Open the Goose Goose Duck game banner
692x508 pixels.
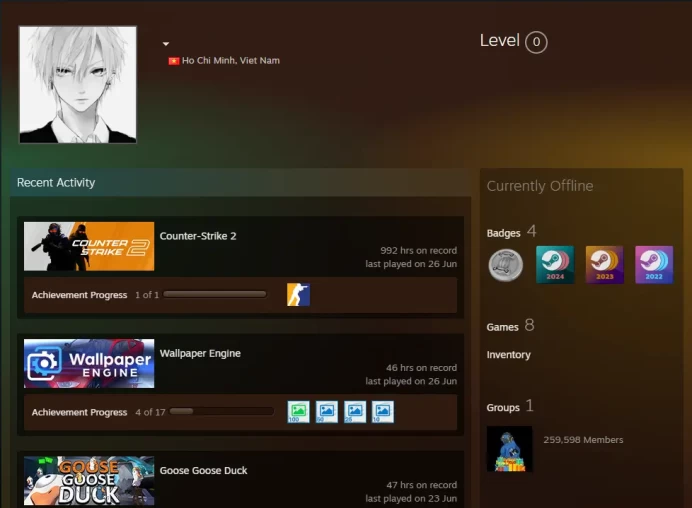89,481
